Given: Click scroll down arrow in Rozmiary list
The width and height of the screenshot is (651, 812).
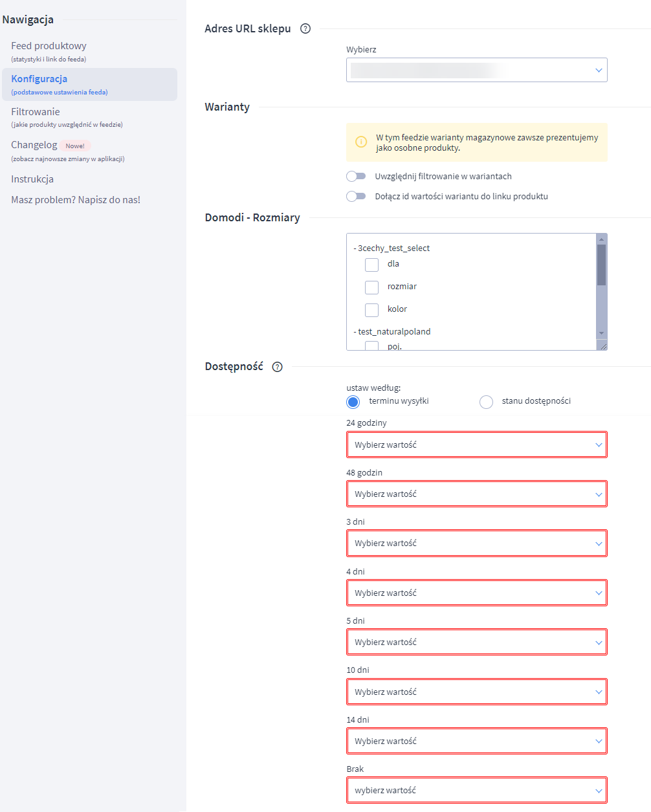Looking at the screenshot, I should pyautogui.click(x=602, y=333).
